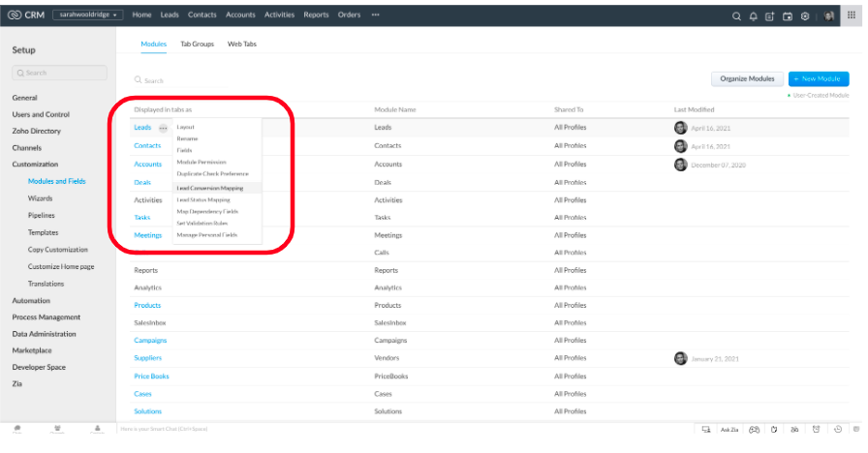Click the Smart Chat input bar
The height and width of the screenshot is (453, 868).
pyautogui.click(x=404, y=429)
